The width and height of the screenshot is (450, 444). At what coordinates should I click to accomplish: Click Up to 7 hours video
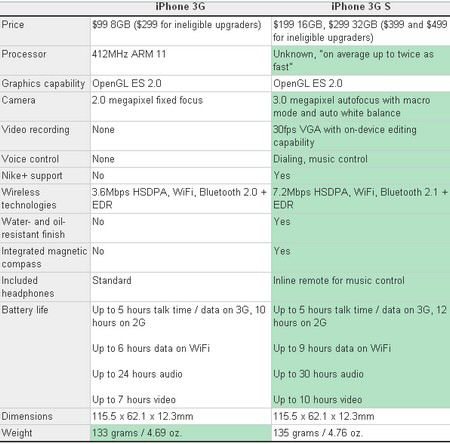134,400
